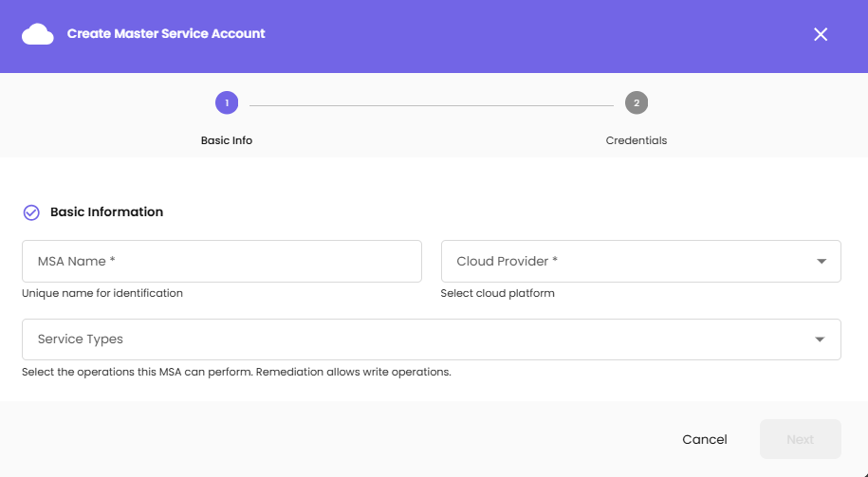Screen dimensions: 868x477
Task: Click the dialog title 'Create Master Service Account'
Action: pyautogui.click(x=166, y=34)
